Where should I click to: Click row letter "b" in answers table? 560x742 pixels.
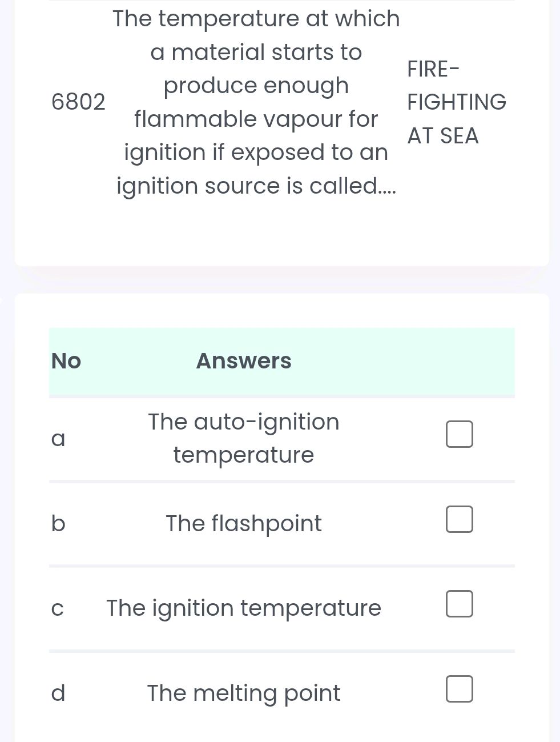[58, 523]
